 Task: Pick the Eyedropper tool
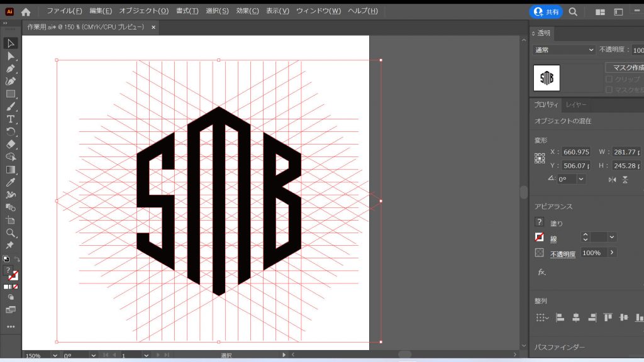click(x=11, y=182)
